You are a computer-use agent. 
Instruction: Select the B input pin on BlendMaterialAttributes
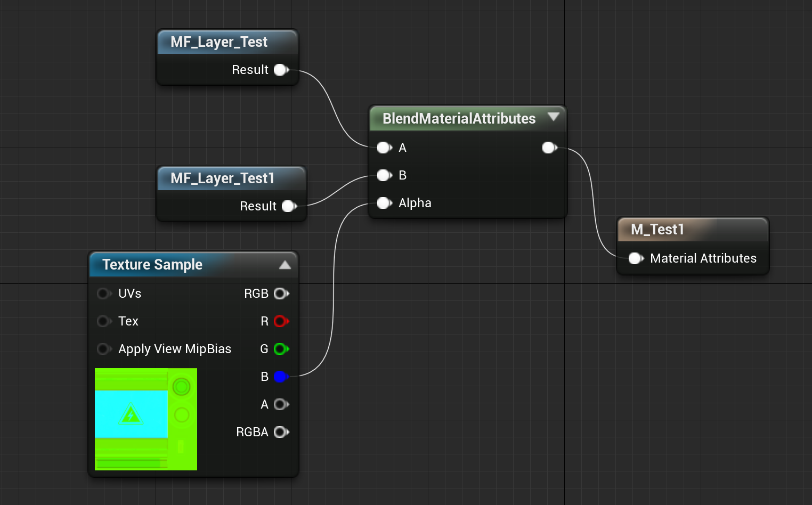[384, 175]
